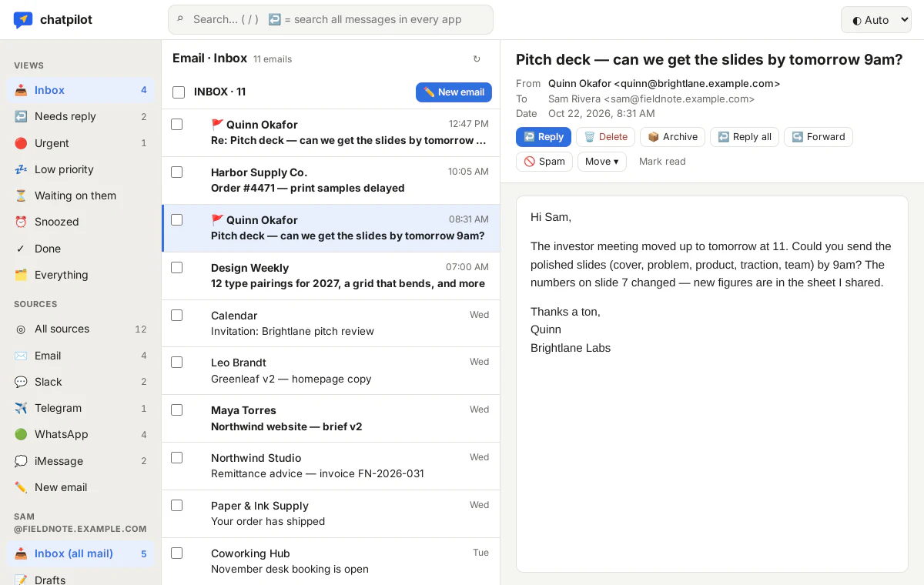Open the Move dropdown menu
924x585 pixels.
(601, 162)
